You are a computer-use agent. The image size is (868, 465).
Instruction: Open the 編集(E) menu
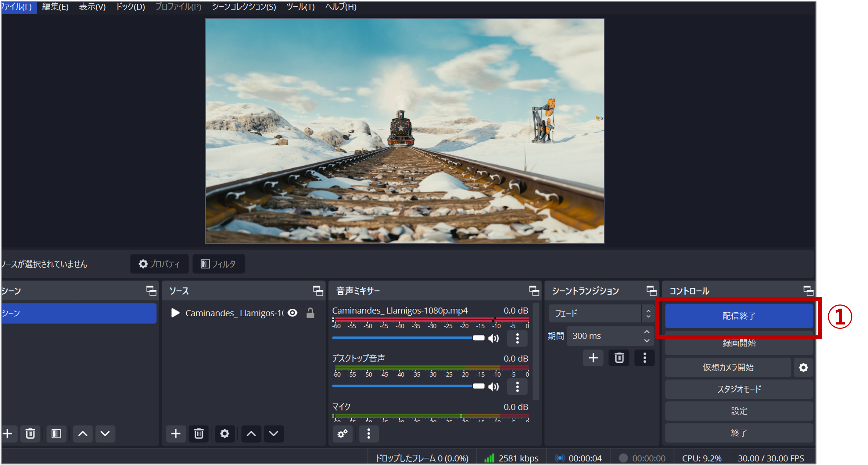pyautogui.click(x=55, y=7)
